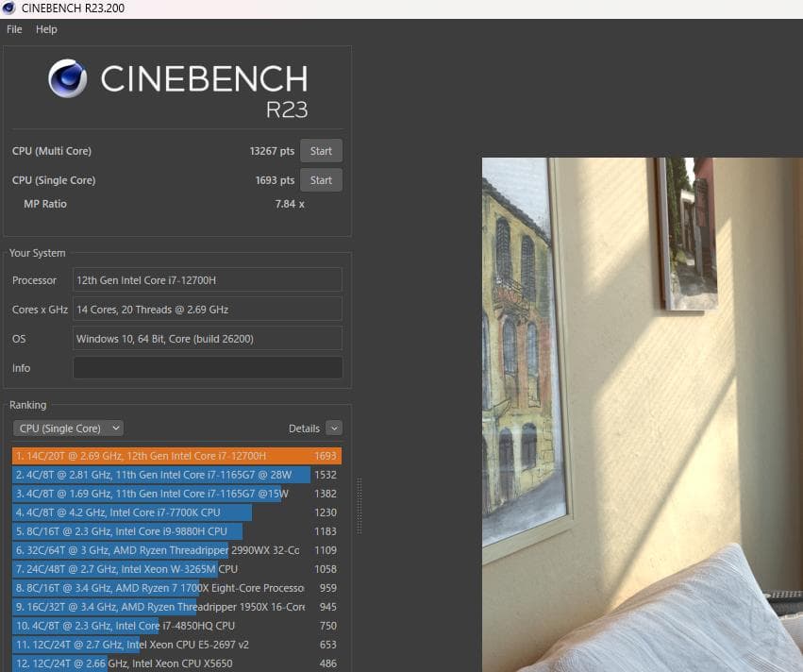Click the dotted panel splitter handle
Viewport: 803px width, 672px height.
[360, 506]
